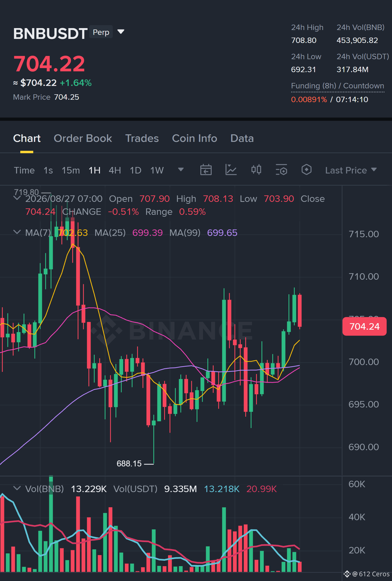This screenshot has width=392, height=581.
Task: Tap the +1.64% price change
Action: [76, 83]
